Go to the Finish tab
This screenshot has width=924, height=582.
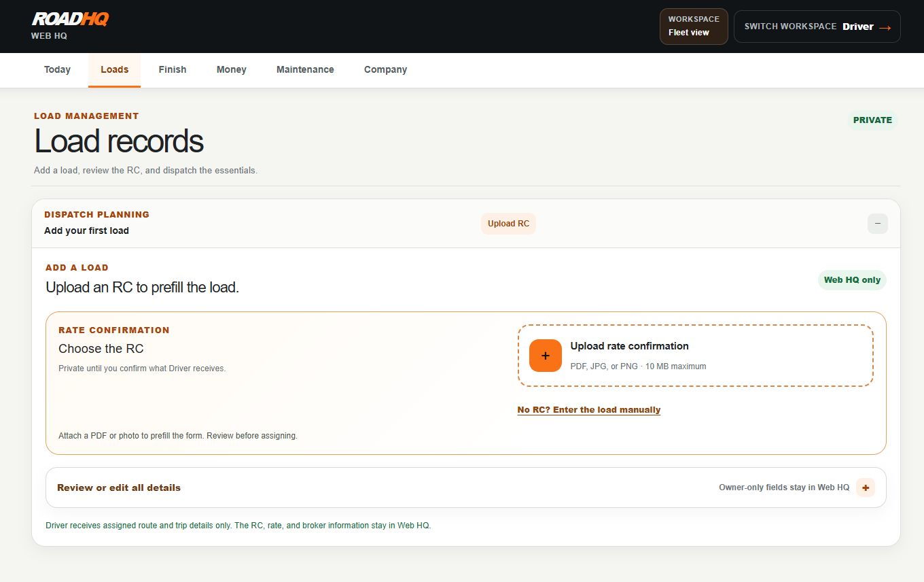click(x=173, y=69)
